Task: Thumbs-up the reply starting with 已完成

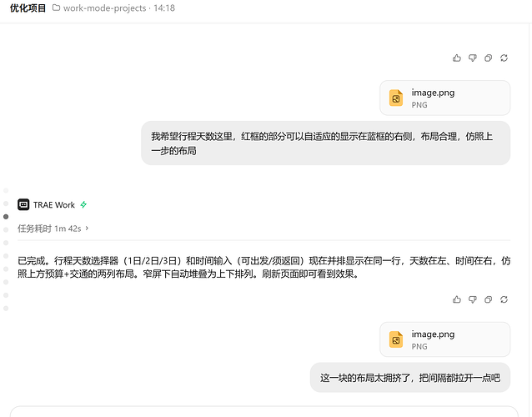Action: click(x=457, y=299)
